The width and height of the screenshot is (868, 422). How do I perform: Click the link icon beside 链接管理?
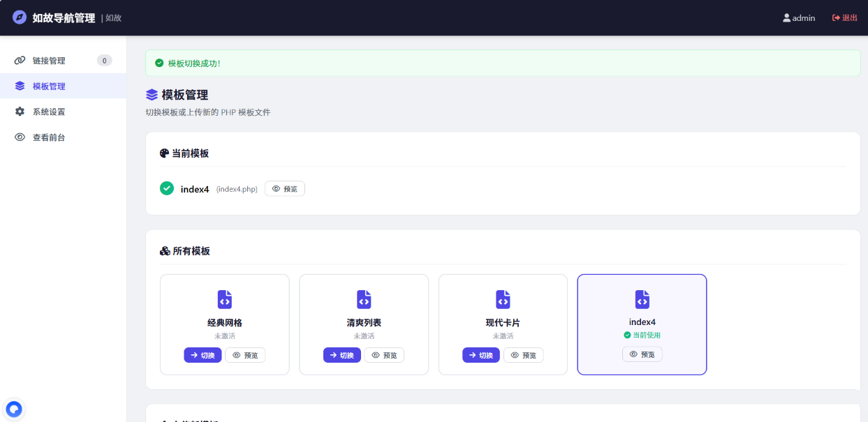[x=20, y=61]
